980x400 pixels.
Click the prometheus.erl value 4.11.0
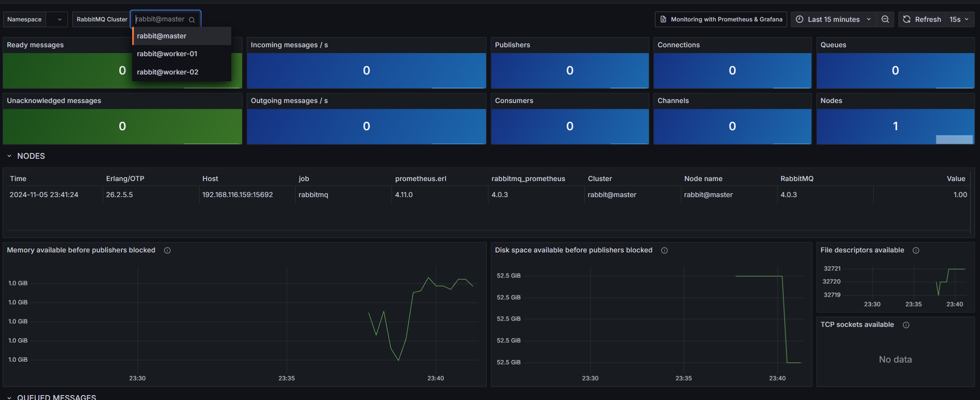(404, 195)
